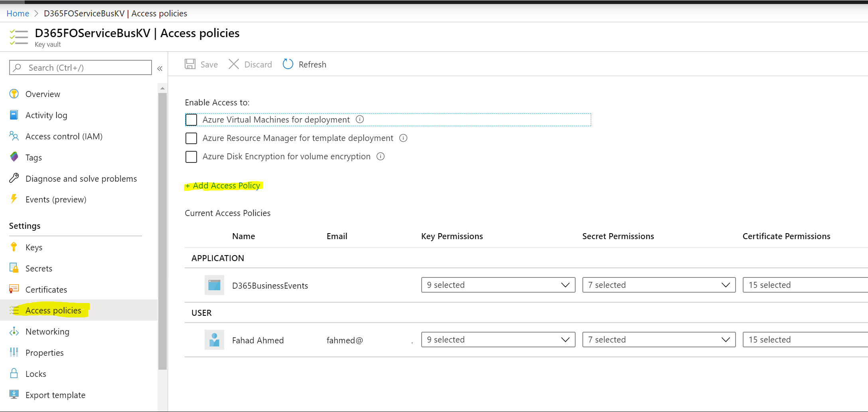Click the Secrets icon under Settings
868x412 pixels.
point(14,268)
